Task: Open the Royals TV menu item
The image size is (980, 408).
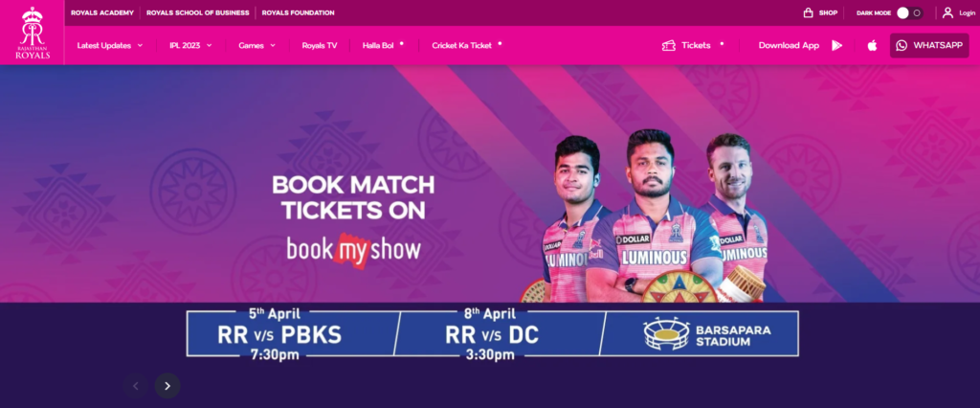Action: pos(320,45)
